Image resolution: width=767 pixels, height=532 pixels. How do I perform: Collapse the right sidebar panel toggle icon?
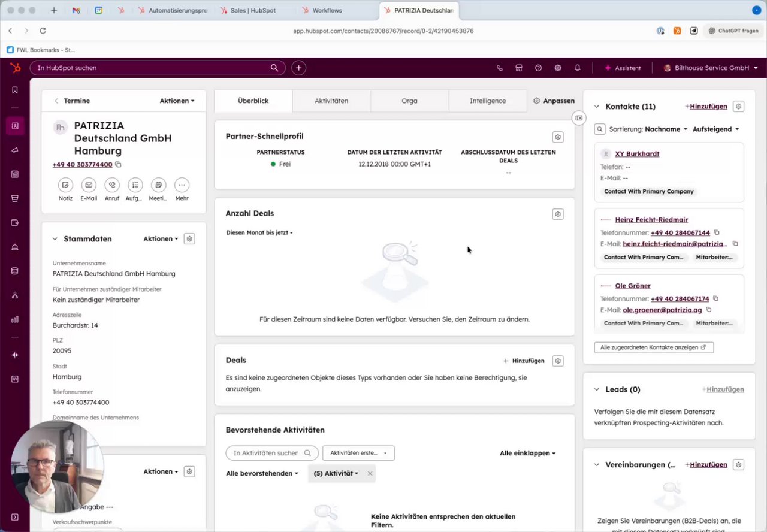pos(579,118)
